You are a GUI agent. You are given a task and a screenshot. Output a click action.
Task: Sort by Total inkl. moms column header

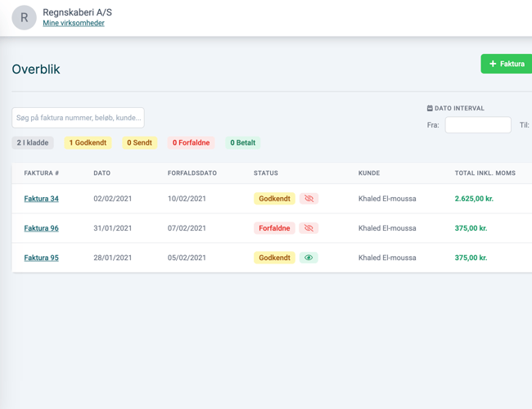(x=485, y=173)
